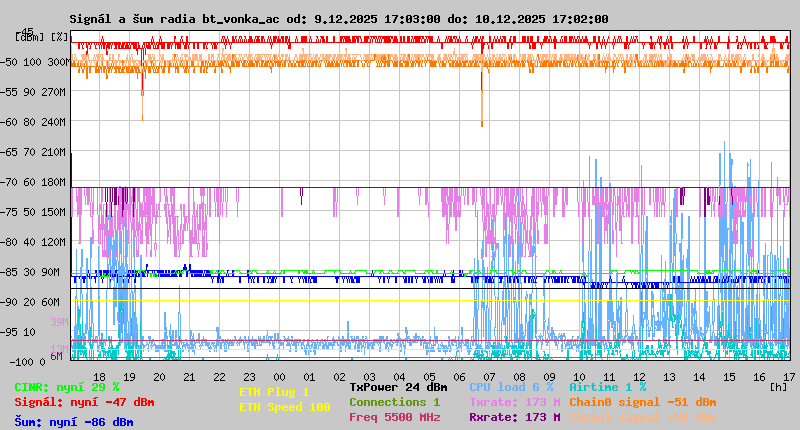
Task: Click the '[h]' time unit label
Action: (x=778, y=387)
